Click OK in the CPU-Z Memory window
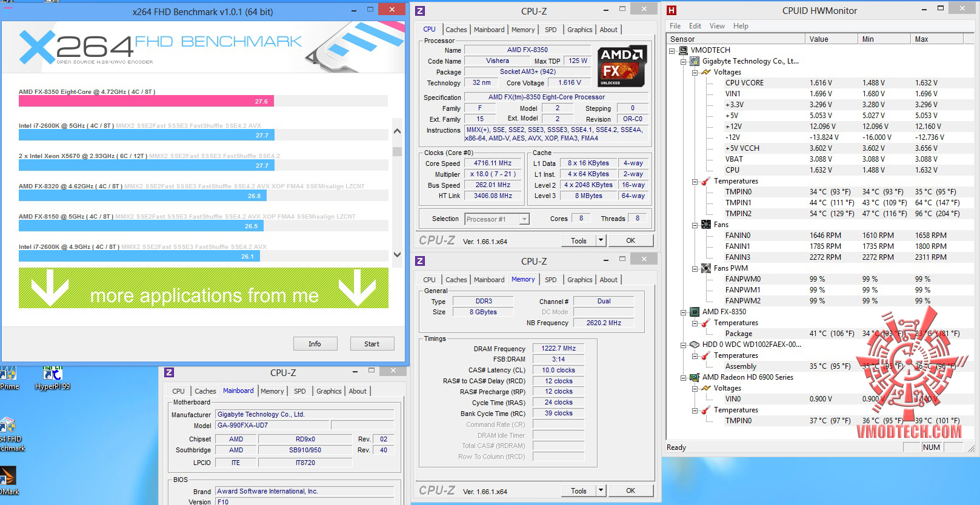 [x=631, y=490]
